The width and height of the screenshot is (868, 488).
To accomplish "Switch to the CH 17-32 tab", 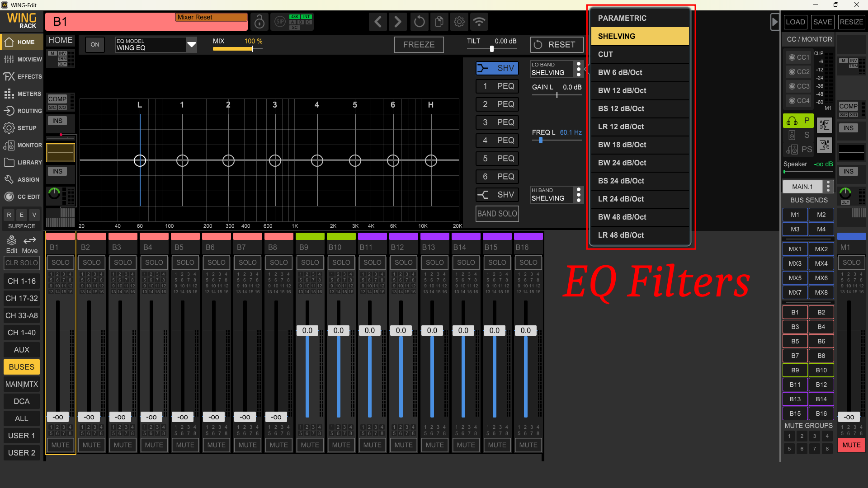I will (x=21, y=298).
